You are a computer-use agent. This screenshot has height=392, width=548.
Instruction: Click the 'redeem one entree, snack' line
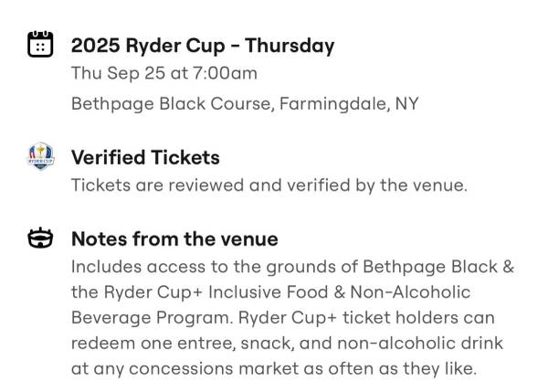point(287,344)
